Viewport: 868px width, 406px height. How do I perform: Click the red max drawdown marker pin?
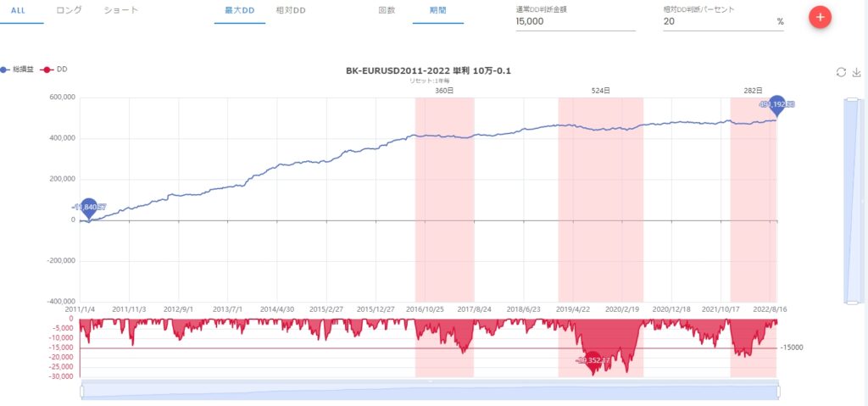[x=593, y=362]
